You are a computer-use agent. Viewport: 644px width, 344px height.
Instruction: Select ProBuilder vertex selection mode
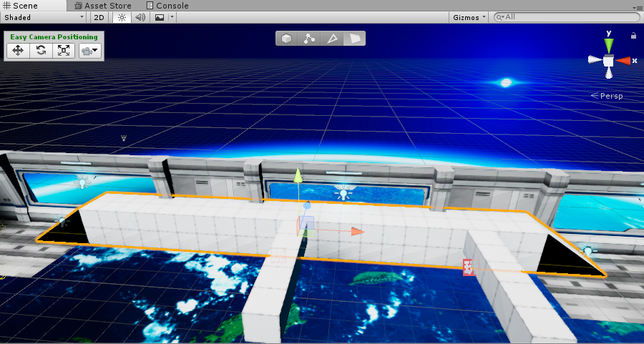click(309, 39)
